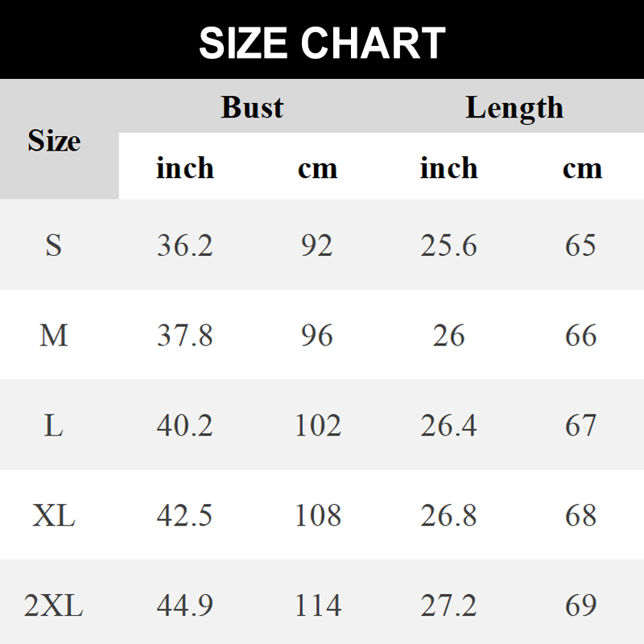Select the 2XL size row label
Image resolution: width=644 pixels, height=644 pixels.
53,605
